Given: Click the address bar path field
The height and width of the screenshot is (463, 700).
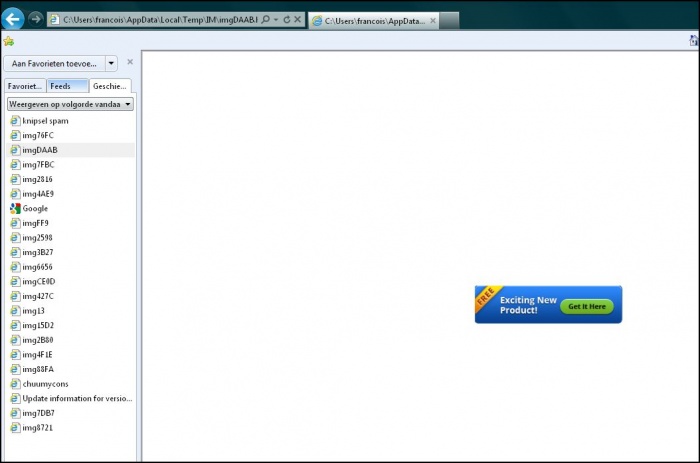Looking at the screenshot, I should 160,19.
